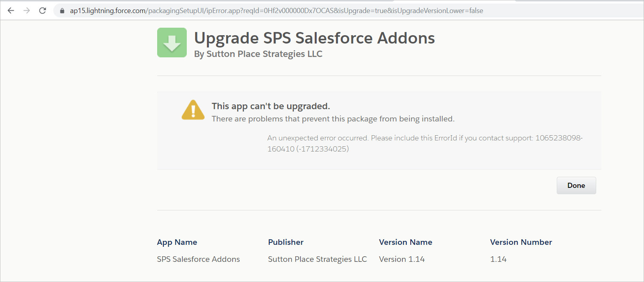This screenshot has height=282, width=644.
Task: Click the Upgrade SPS Salesforce Addons title
Action: point(314,38)
